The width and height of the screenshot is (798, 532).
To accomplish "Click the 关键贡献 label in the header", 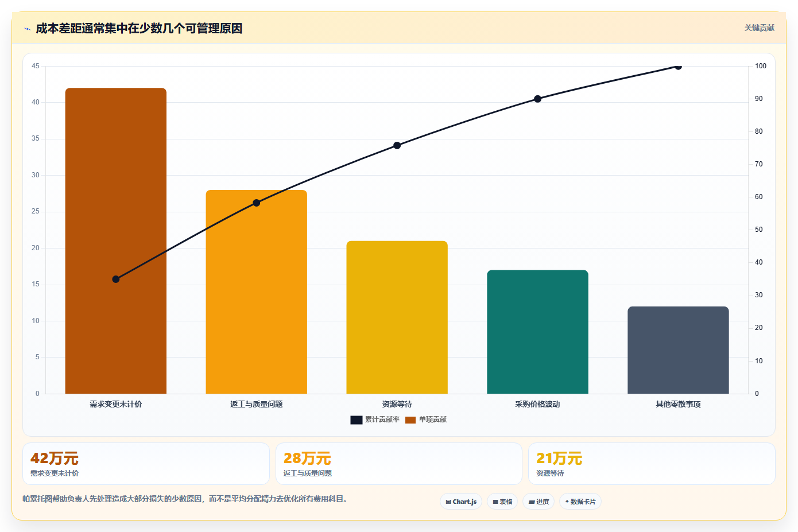I will (759, 28).
